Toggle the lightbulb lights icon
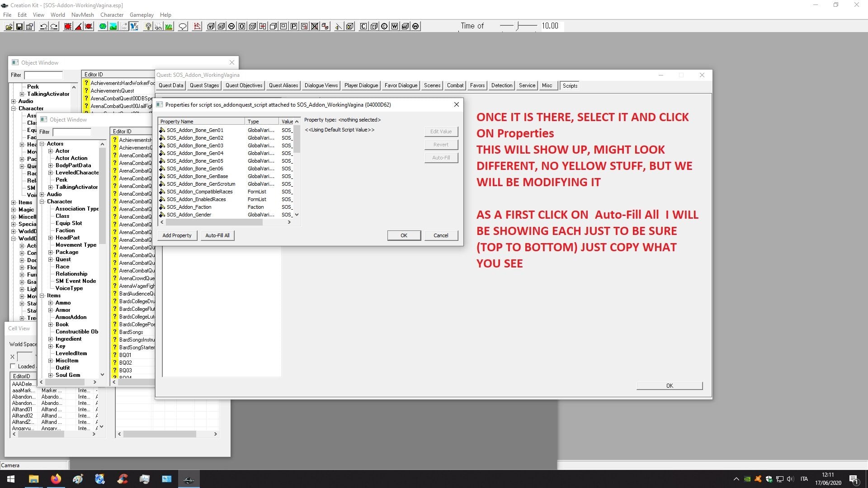868x488 pixels. pos(148,26)
